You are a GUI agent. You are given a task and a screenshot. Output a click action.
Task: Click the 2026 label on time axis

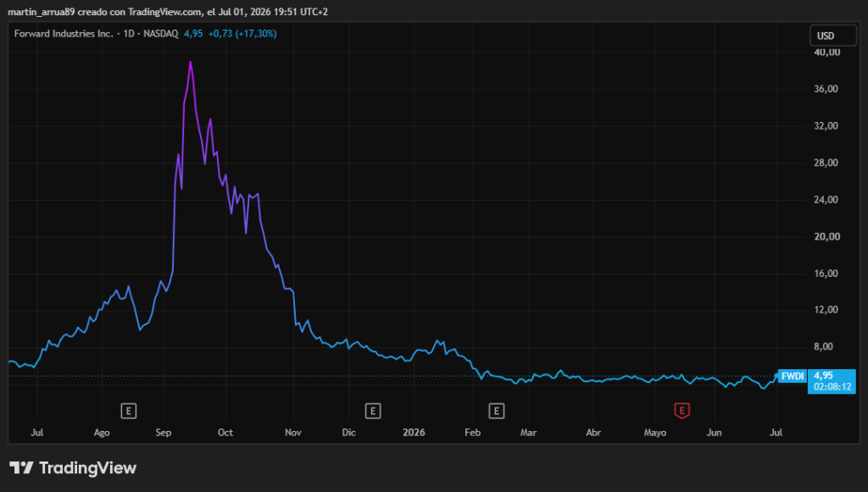(x=414, y=433)
